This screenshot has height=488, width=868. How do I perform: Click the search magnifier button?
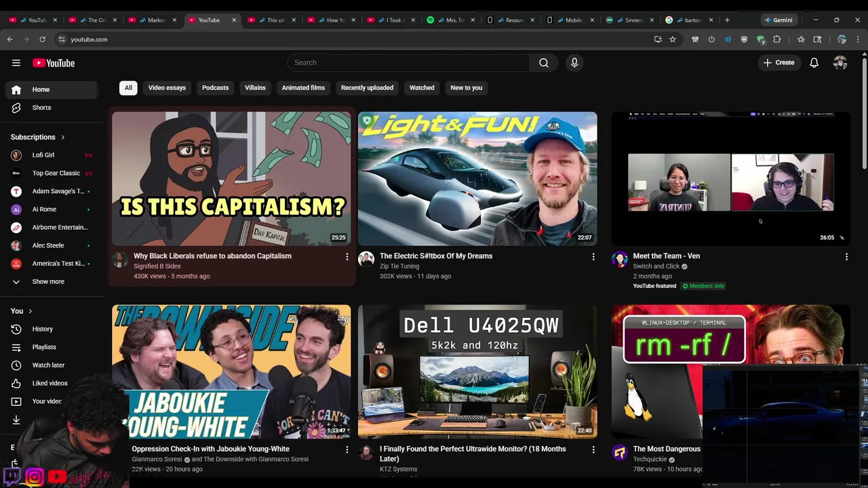544,62
